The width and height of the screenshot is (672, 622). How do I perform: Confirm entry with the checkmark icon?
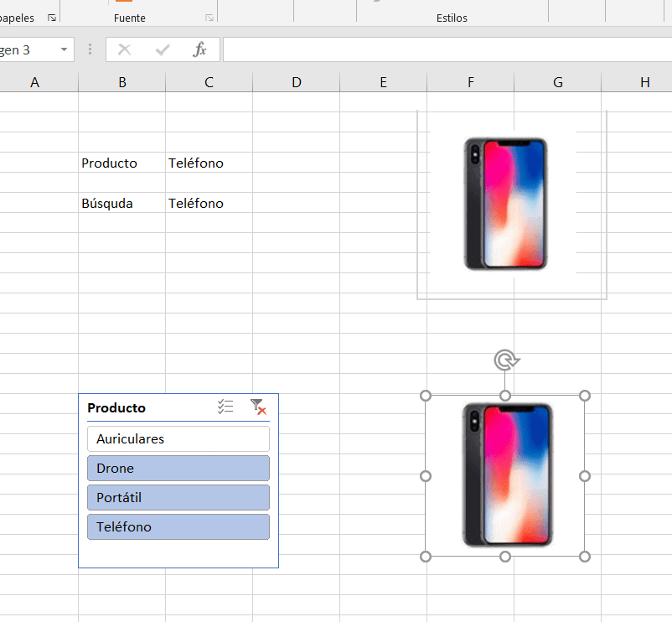click(x=163, y=49)
